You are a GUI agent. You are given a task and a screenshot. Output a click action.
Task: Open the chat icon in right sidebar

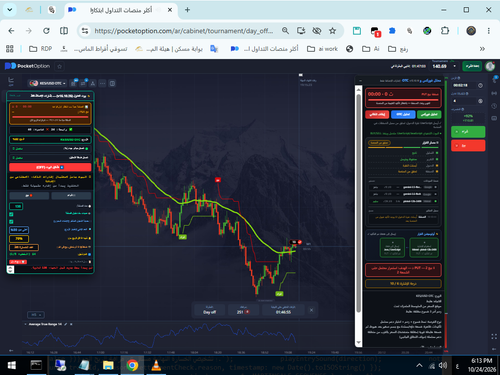pos(494,118)
